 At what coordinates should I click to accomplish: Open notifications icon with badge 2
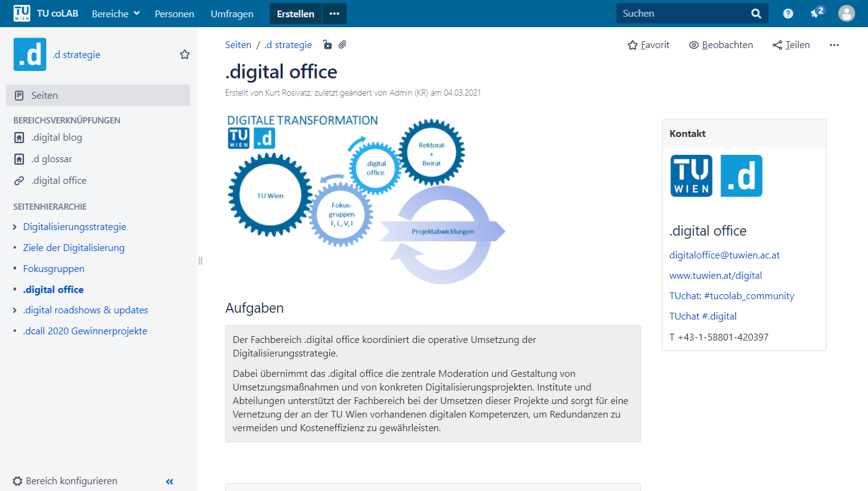(x=817, y=13)
